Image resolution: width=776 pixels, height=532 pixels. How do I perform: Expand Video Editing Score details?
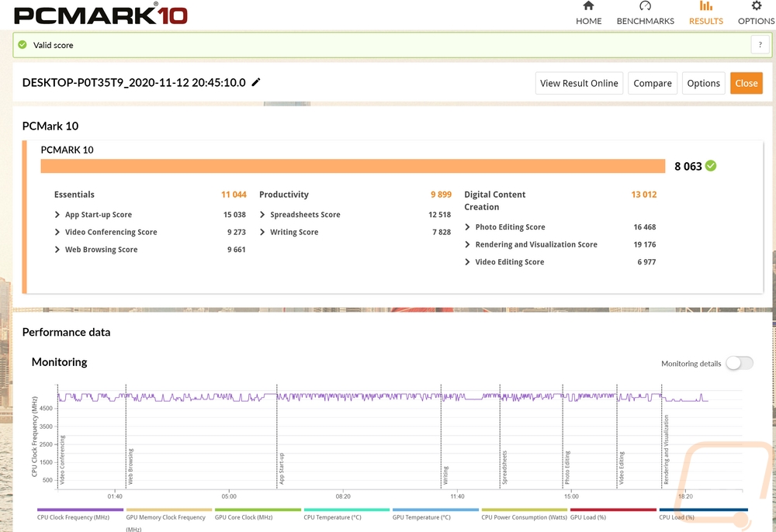[467, 261]
